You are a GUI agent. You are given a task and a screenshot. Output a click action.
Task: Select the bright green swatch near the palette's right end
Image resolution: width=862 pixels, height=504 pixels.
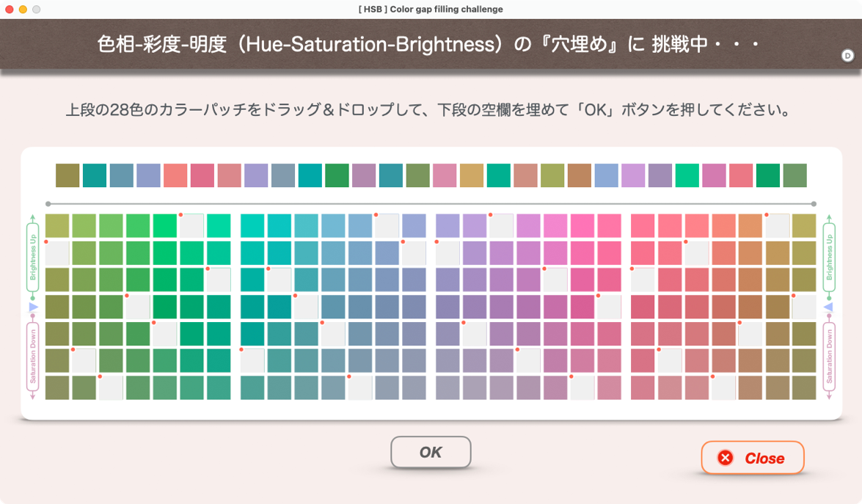(687, 175)
